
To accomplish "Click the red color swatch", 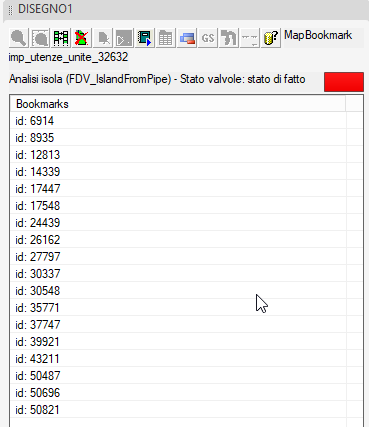I will [x=344, y=82].
